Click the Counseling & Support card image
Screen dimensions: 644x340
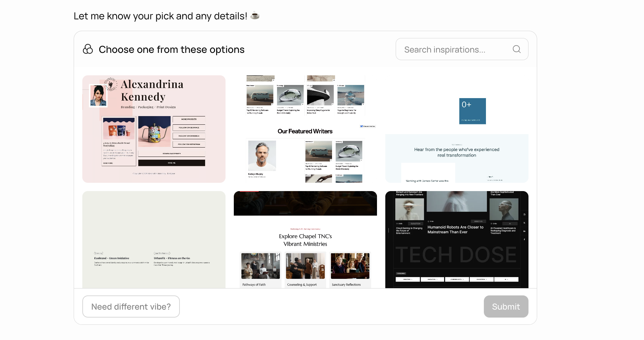[x=305, y=266]
